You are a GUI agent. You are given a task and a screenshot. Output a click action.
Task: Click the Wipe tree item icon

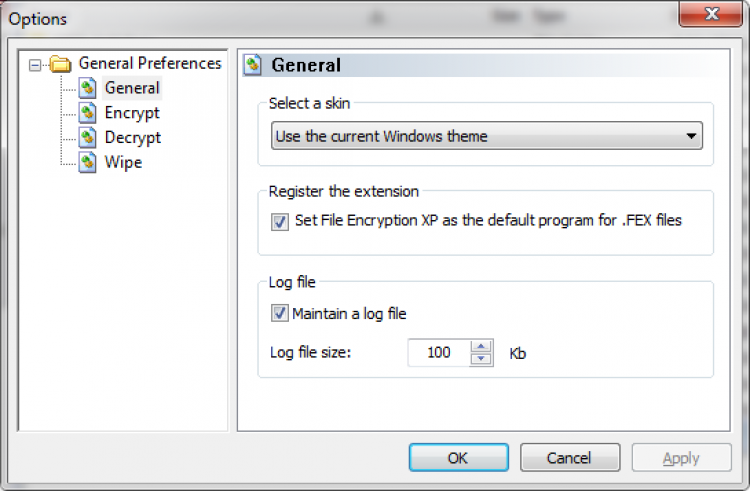tap(87, 163)
